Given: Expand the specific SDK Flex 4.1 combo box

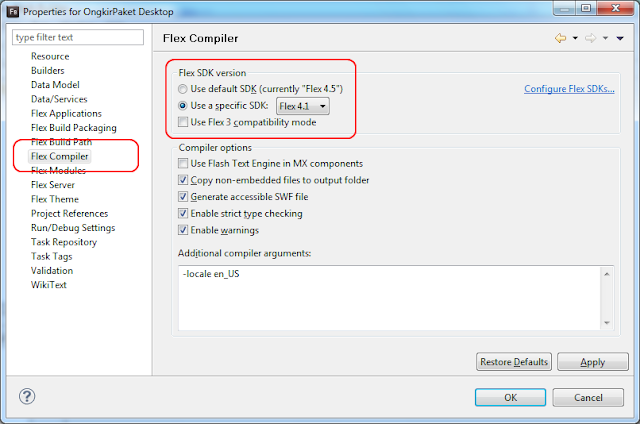Looking at the screenshot, I should coord(303,106).
